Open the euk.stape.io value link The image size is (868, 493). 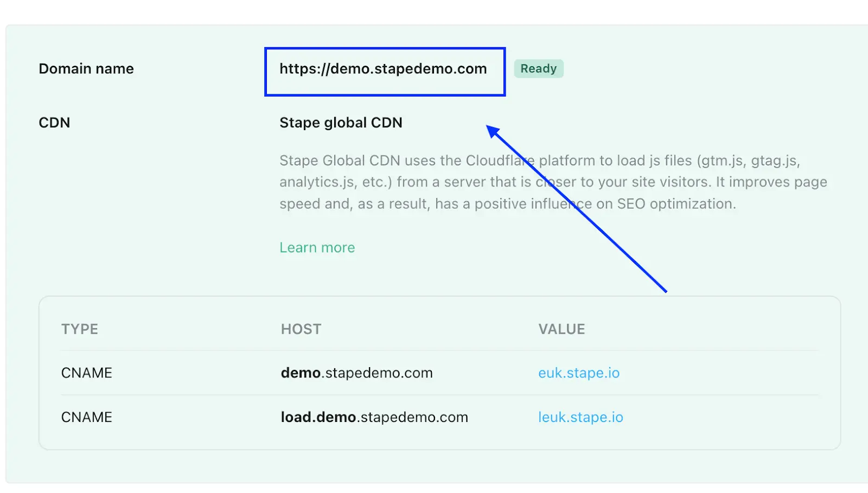(x=579, y=373)
